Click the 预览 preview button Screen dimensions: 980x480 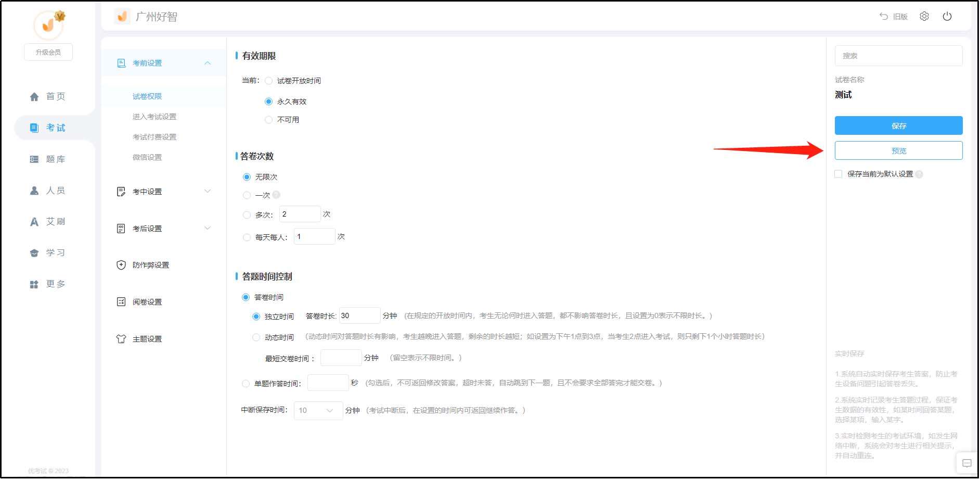click(x=898, y=150)
